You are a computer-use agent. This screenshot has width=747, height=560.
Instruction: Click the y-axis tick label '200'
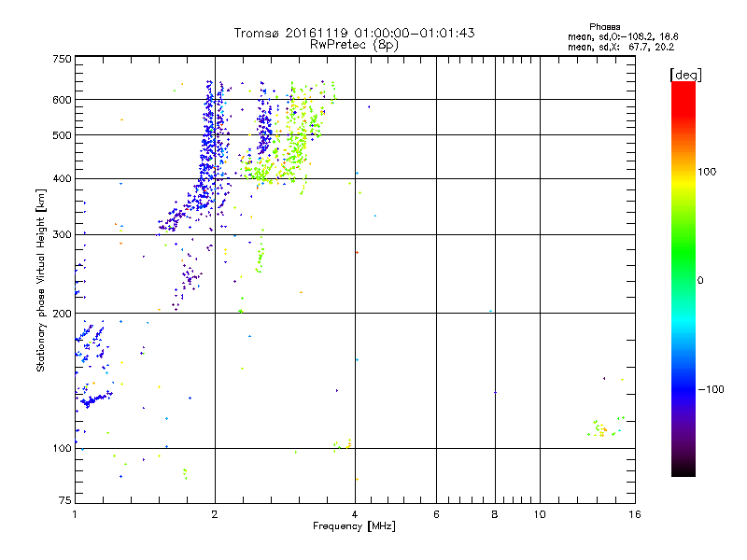62,314
